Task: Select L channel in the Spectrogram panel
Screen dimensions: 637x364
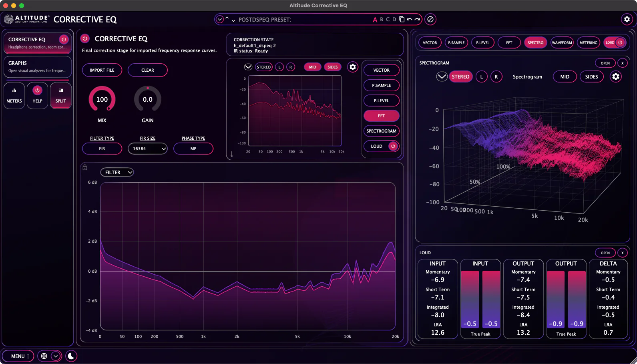Action: click(482, 76)
